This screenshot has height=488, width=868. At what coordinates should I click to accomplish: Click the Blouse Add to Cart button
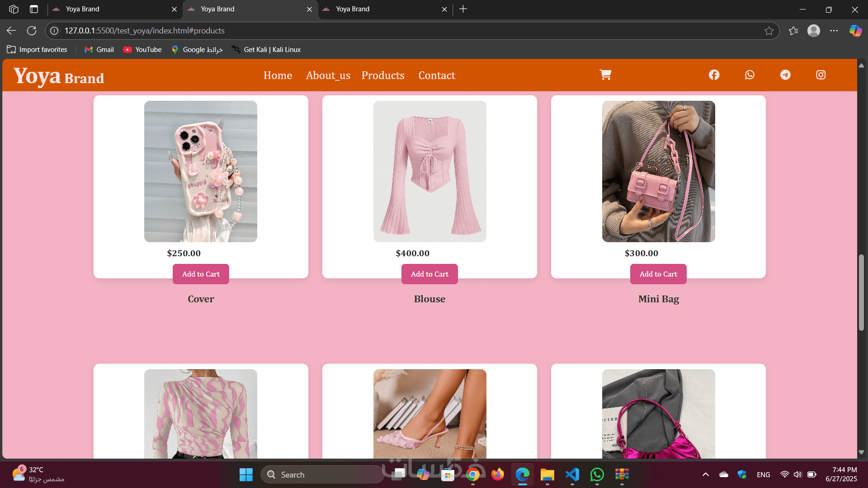pyautogui.click(x=429, y=274)
